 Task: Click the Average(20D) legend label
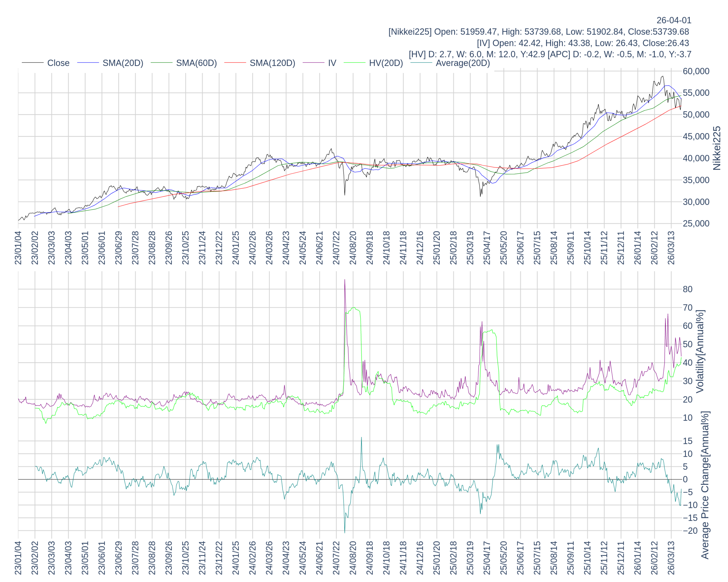[x=462, y=63]
